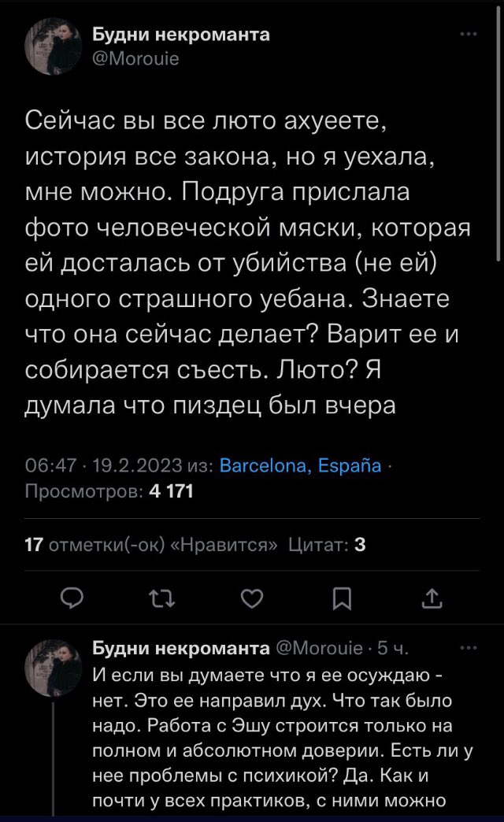Retweet this post via the arrows icon
The image size is (504, 822).
point(161,600)
